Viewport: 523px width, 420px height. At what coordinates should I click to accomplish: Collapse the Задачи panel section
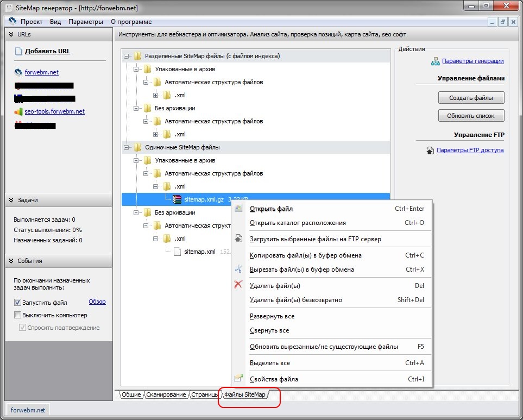pos(11,200)
